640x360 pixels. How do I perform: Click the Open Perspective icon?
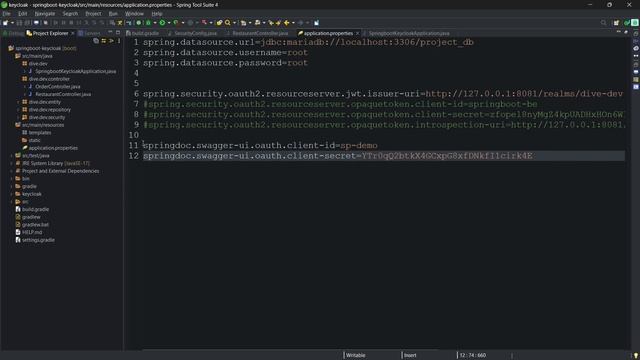click(616, 23)
